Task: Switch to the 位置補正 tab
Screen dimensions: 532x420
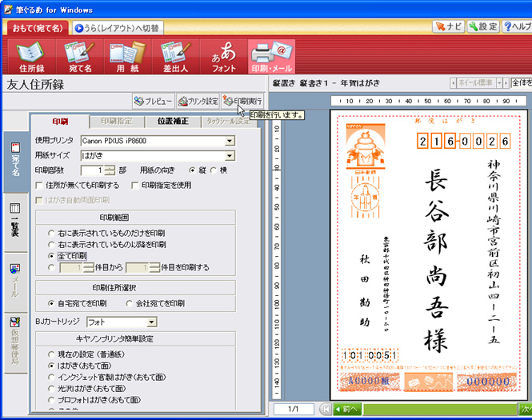Action: (x=174, y=121)
